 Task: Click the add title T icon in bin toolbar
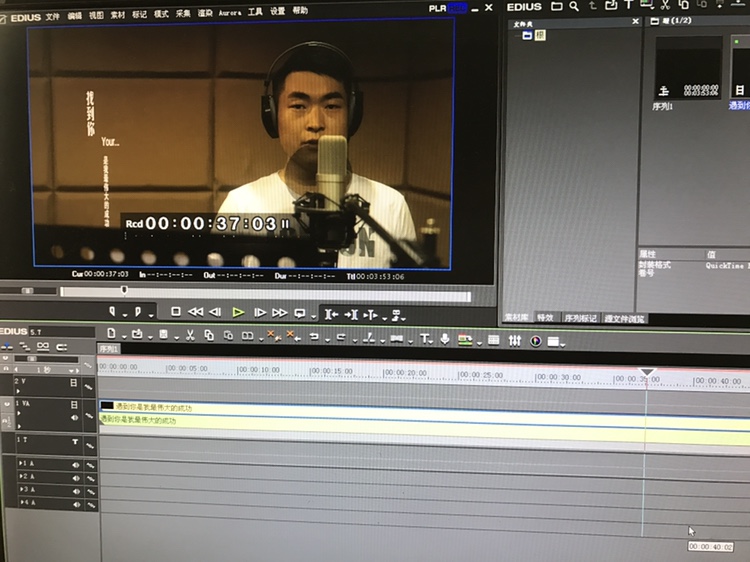(x=629, y=5)
